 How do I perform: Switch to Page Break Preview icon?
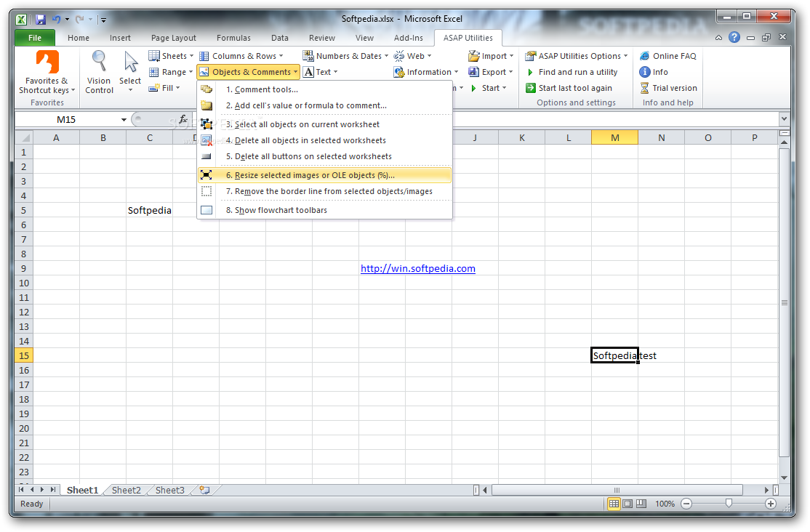tap(641, 504)
